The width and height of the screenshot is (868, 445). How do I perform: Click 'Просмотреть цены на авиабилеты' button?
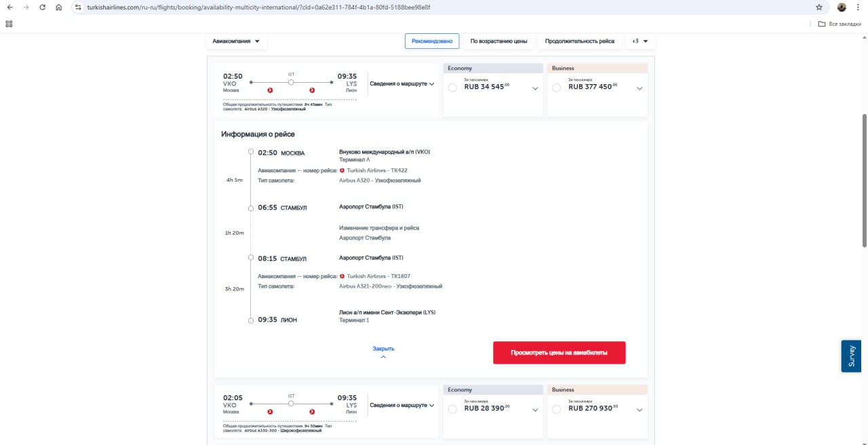click(559, 353)
